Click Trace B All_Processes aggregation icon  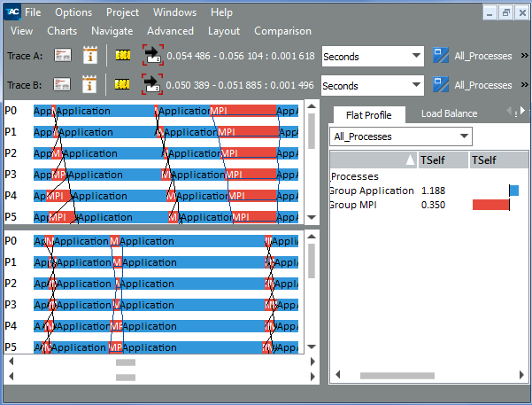click(441, 84)
